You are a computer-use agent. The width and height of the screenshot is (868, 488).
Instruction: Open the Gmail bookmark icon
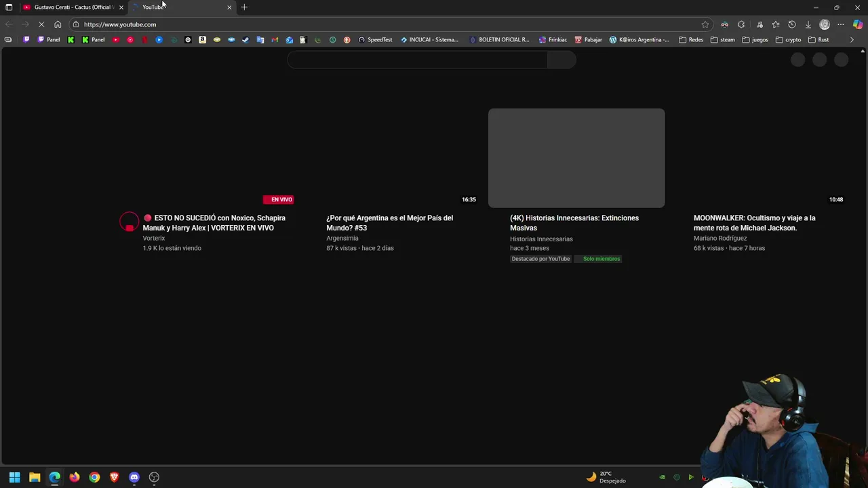(275, 39)
